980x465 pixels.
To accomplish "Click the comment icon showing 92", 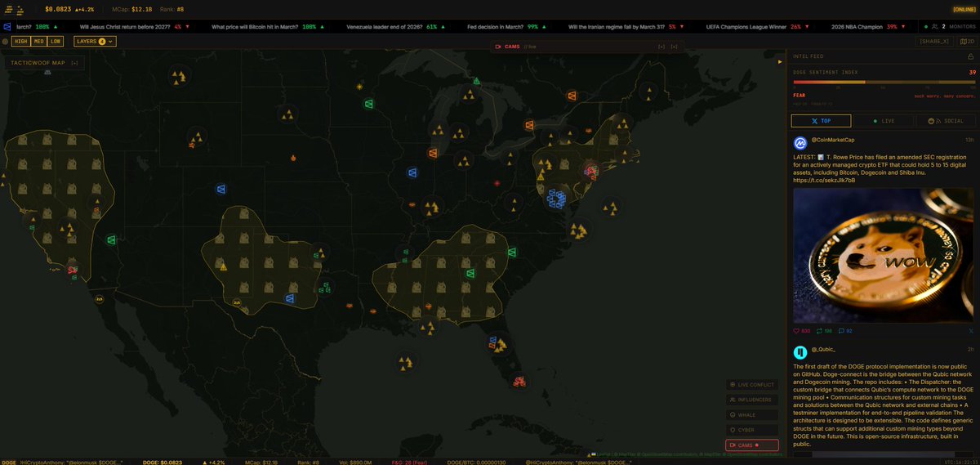I will [x=841, y=331].
